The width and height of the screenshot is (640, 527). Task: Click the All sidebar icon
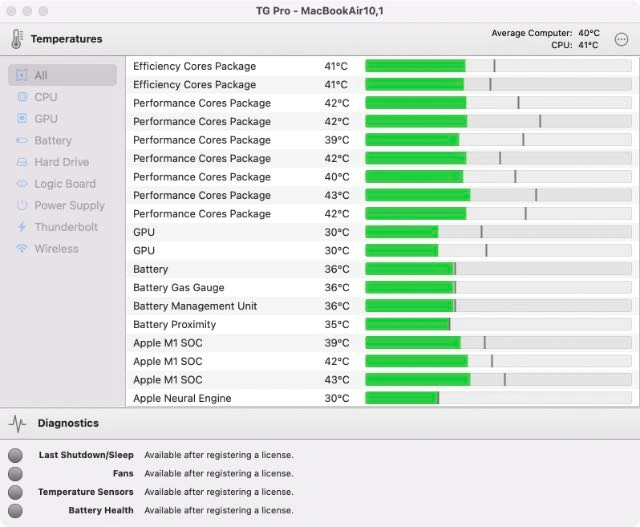(22, 75)
